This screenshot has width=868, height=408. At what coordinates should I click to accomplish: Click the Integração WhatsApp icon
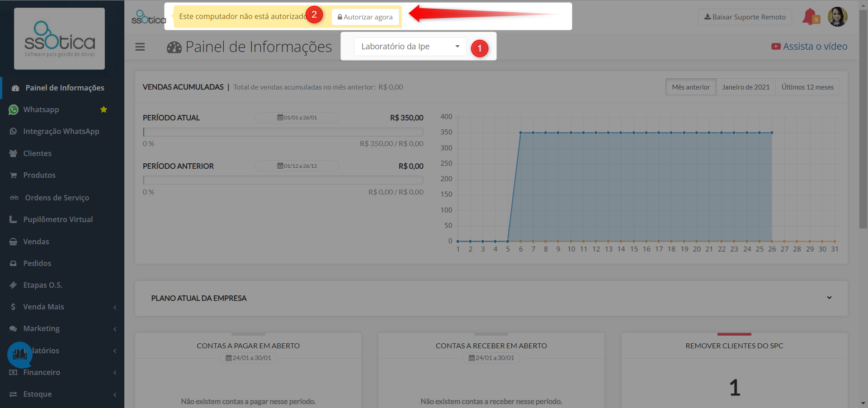click(14, 131)
